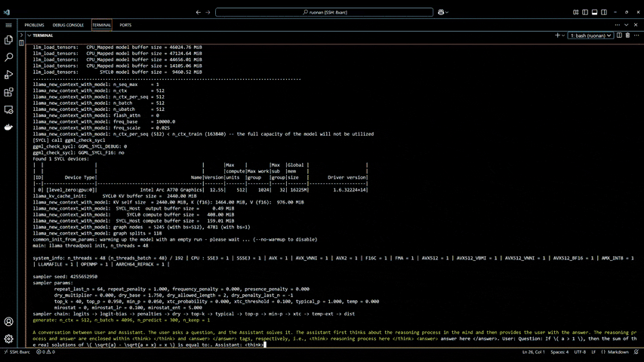Open the Extensions view
The image size is (644, 362).
pos(8,92)
